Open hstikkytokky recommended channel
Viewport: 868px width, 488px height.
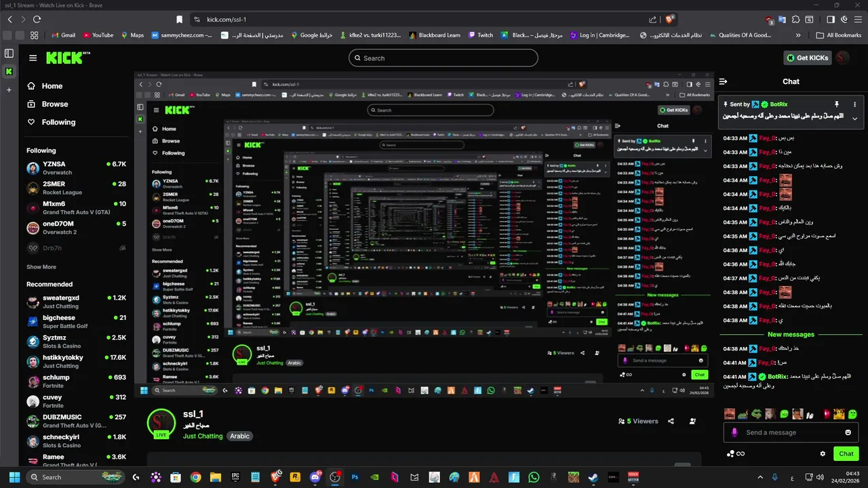click(x=76, y=361)
